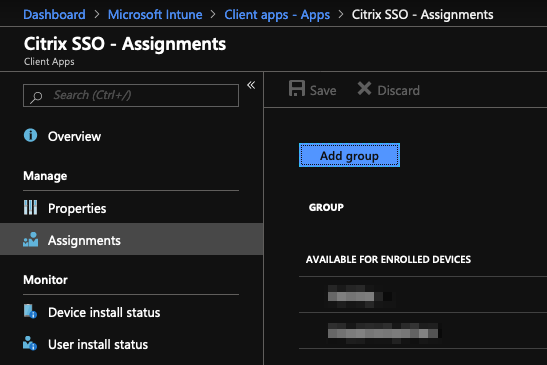Click the Client Apps subtitle
547x365 pixels.
pos(49,62)
